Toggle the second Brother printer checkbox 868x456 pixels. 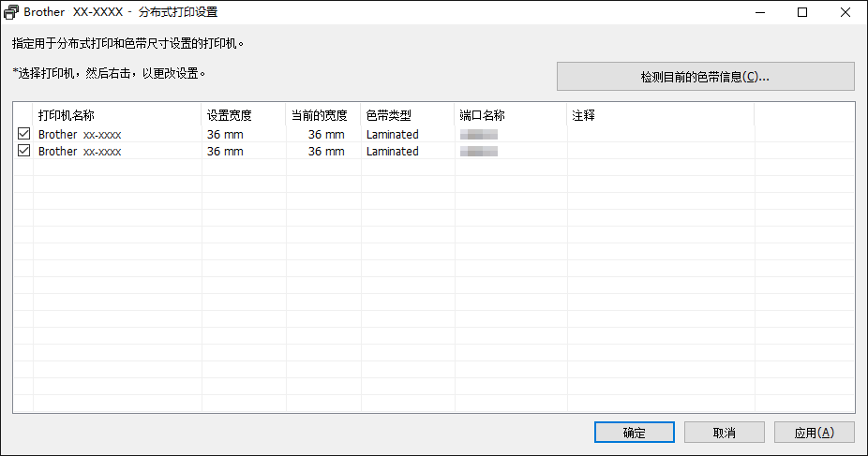pos(23,152)
